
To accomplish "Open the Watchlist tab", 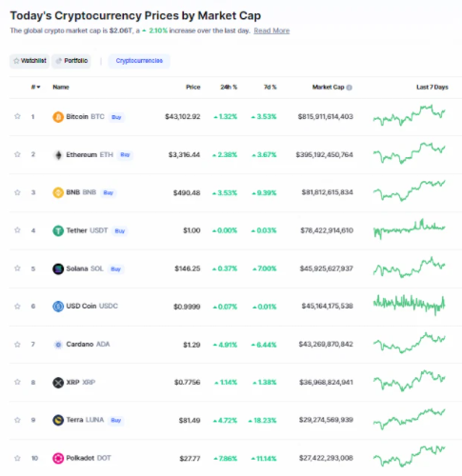I will [30, 61].
